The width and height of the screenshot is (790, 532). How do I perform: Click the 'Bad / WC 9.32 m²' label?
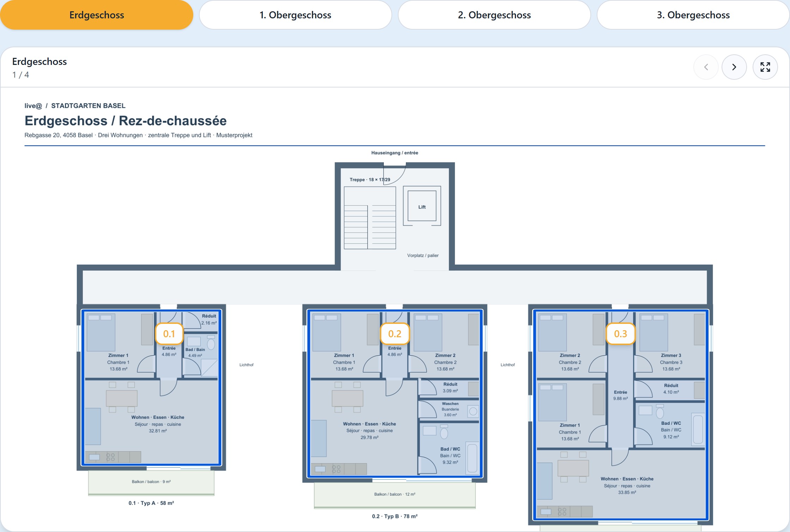coord(450,455)
